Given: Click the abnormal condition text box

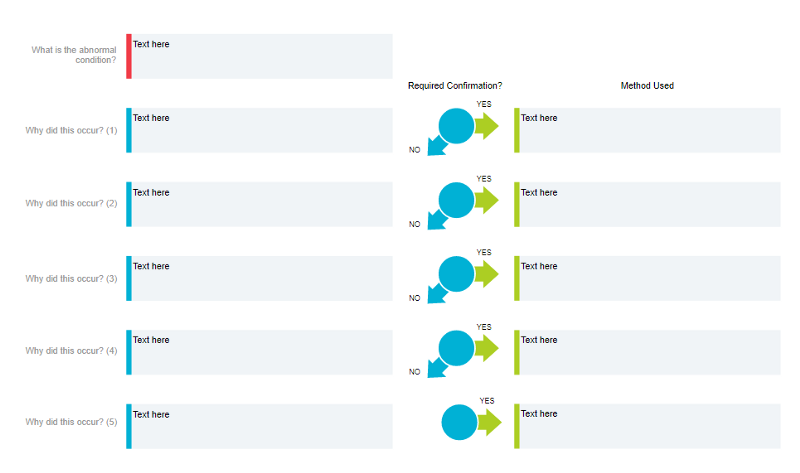Looking at the screenshot, I should 262,56.
